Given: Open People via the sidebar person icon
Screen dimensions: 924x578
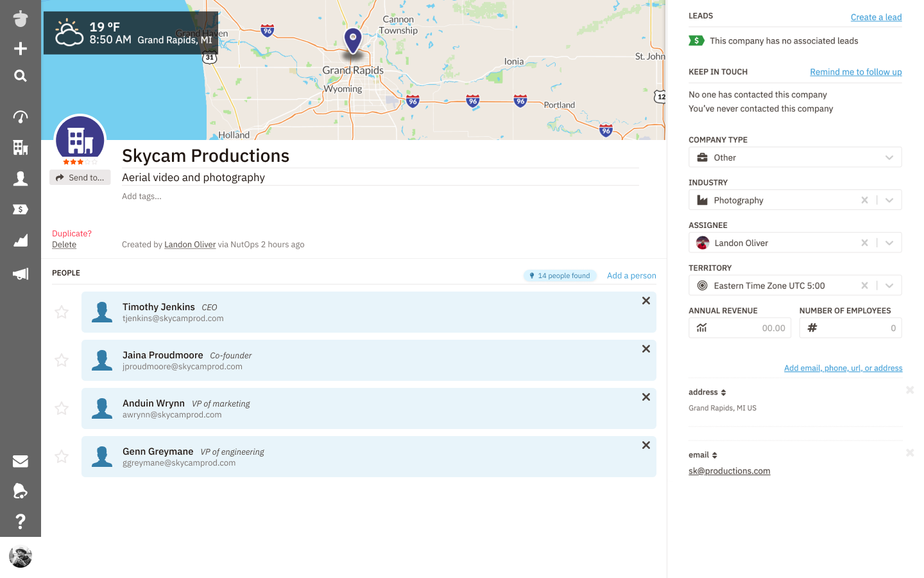Looking at the screenshot, I should [21, 179].
